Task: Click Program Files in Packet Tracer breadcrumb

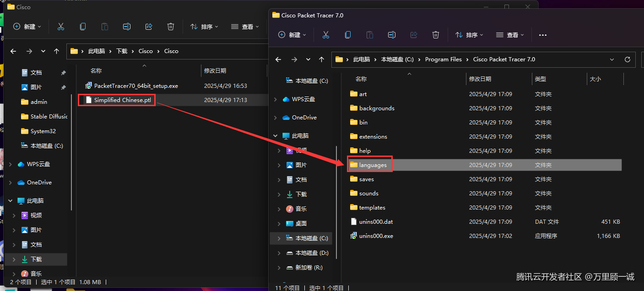Action: 443,59
